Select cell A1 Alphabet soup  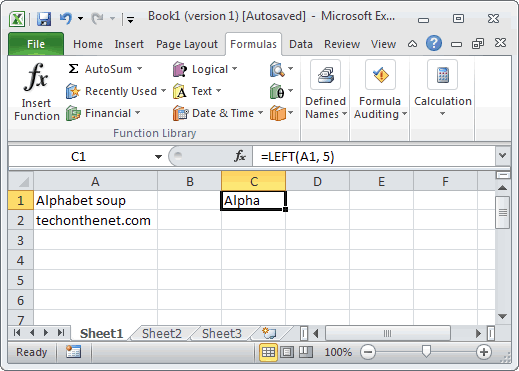click(95, 200)
